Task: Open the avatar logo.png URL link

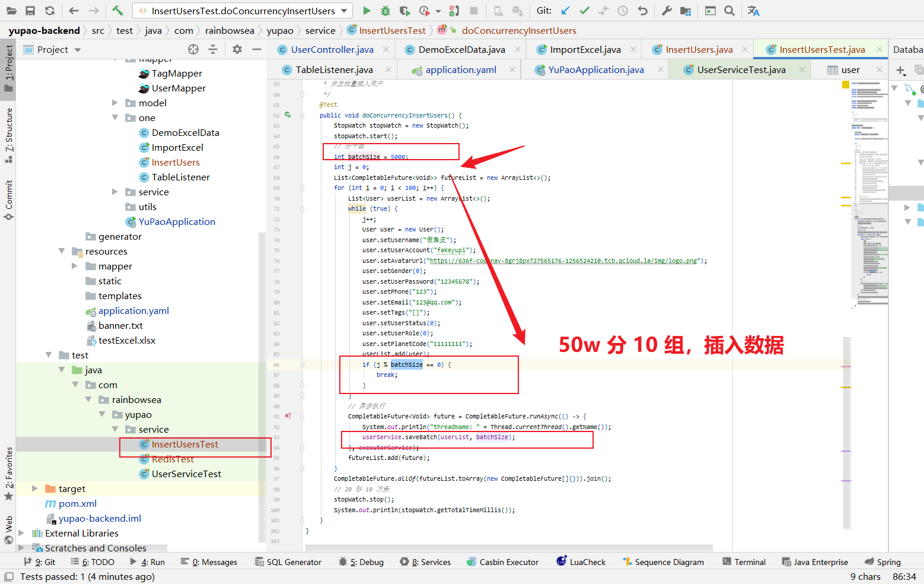Action: (563, 261)
